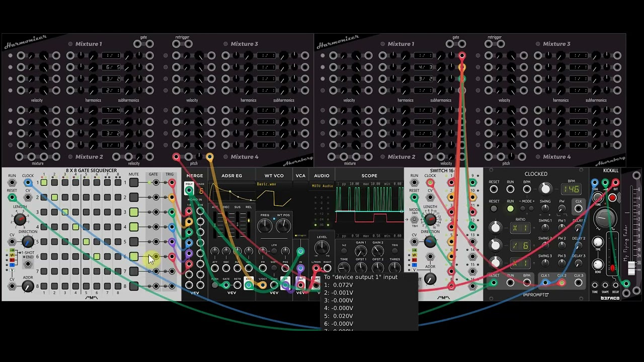
Task: Mute row 1 of the Gate Sequencer
Action: [x=134, y=182]
